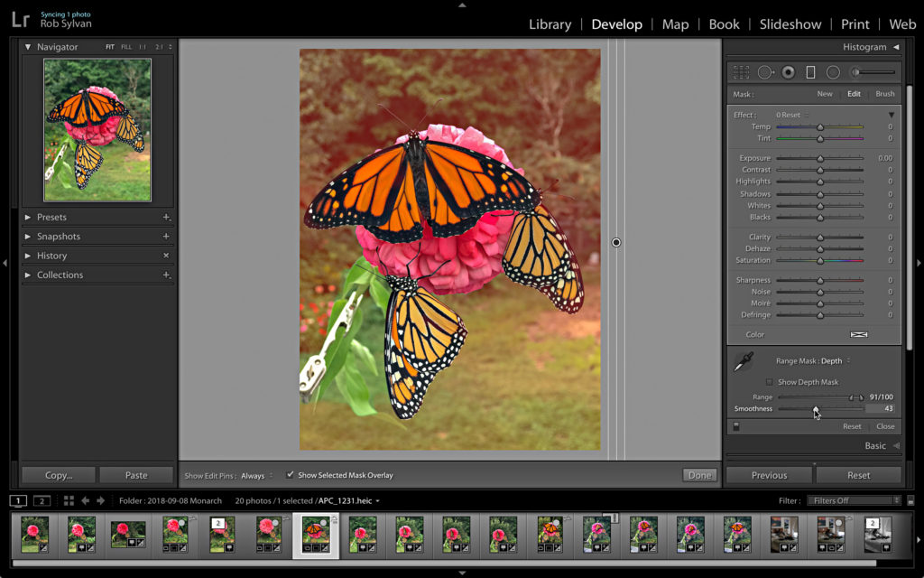
Task: Select the Radial Filter tool
Action: point(833,72)
